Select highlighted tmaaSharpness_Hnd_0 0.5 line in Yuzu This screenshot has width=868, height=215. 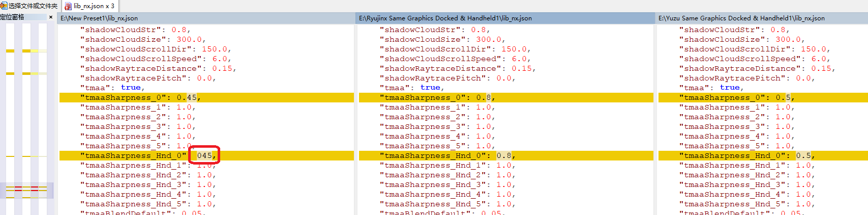[763, 155]
